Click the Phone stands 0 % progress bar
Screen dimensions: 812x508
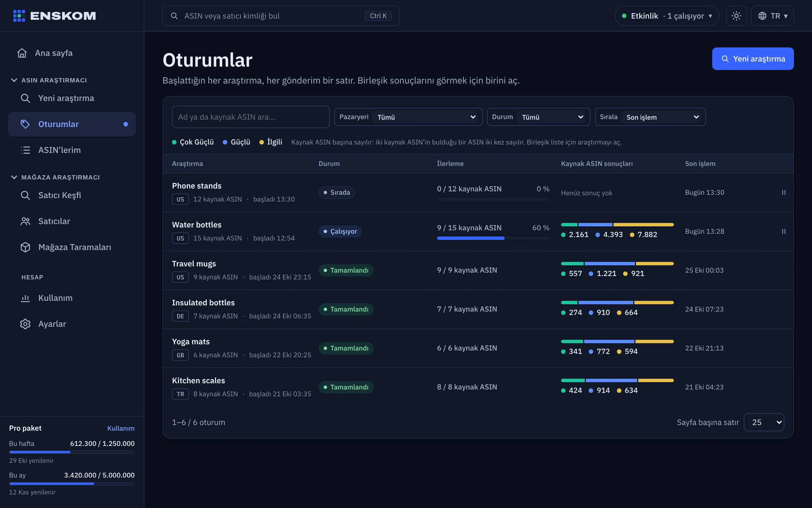pos(493,199)
